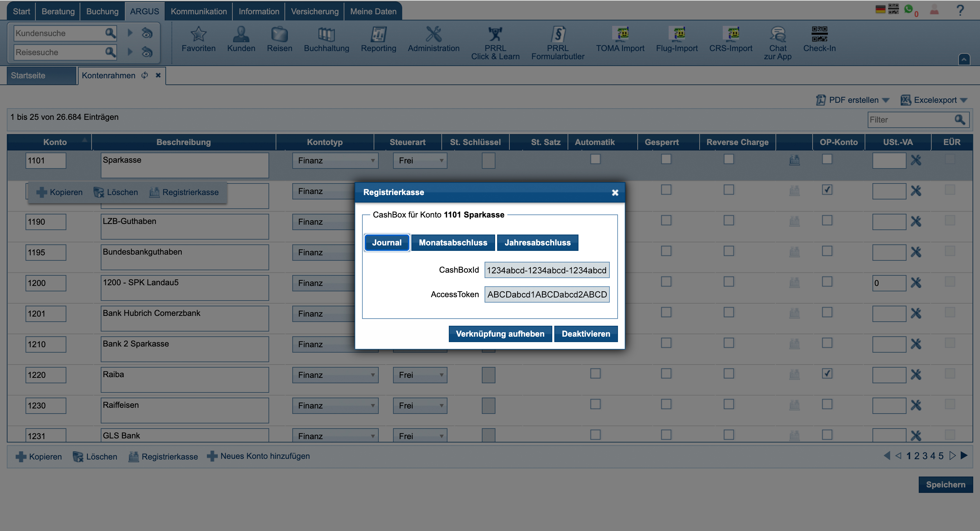980x531 pixels.
Task: Open Kunden section from toolbar
Action: 241,41
